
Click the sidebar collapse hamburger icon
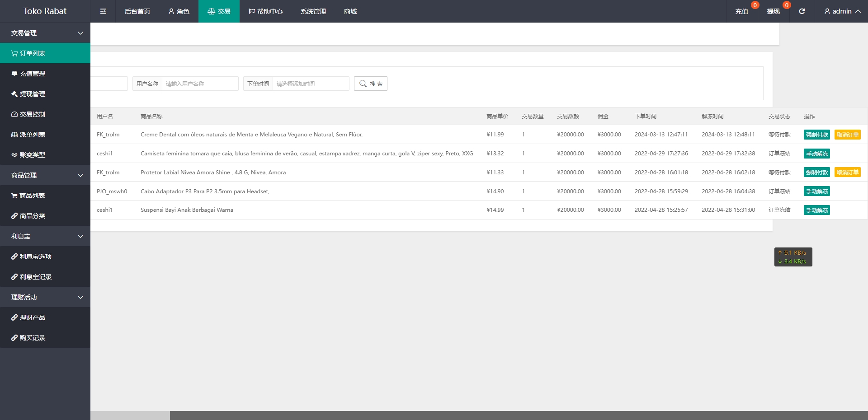(103, 11)
